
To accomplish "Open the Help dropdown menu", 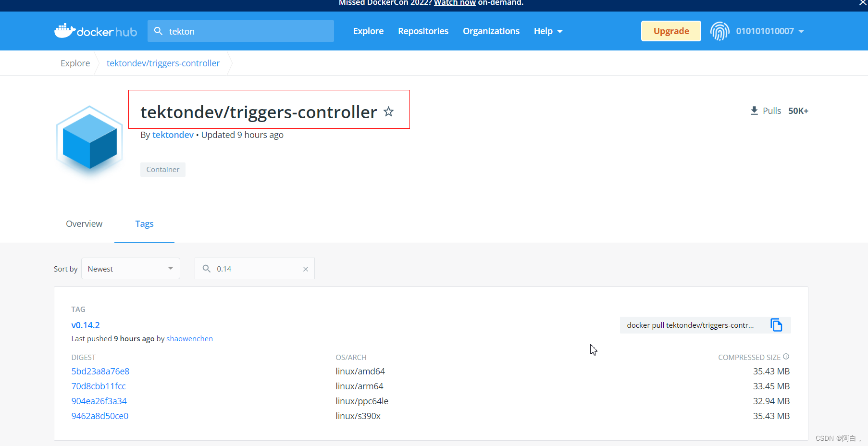I will click(x=548, y=31).
